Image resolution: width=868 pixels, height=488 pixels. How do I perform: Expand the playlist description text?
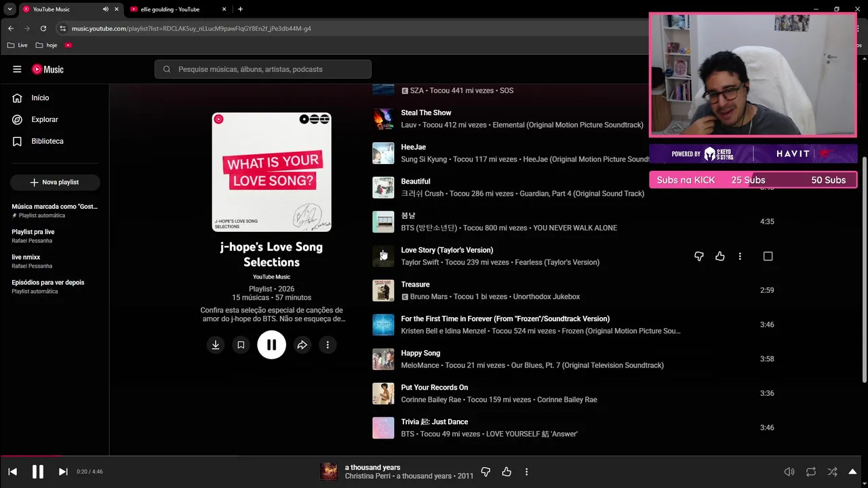(x=271, y=314)
